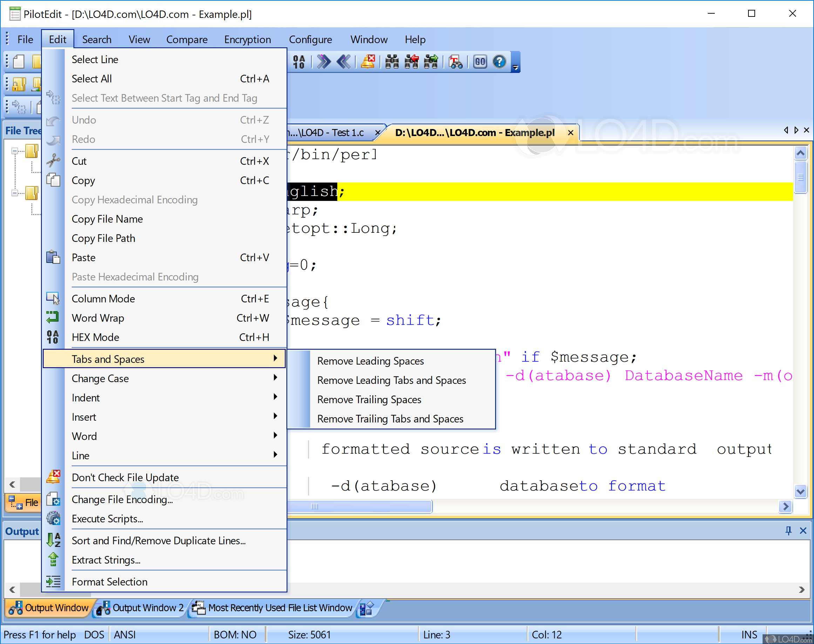Screen dimensions: 814x644
Task: Click the editor's horizontal scrollbar right arrow
Action: tap(785, 507)
